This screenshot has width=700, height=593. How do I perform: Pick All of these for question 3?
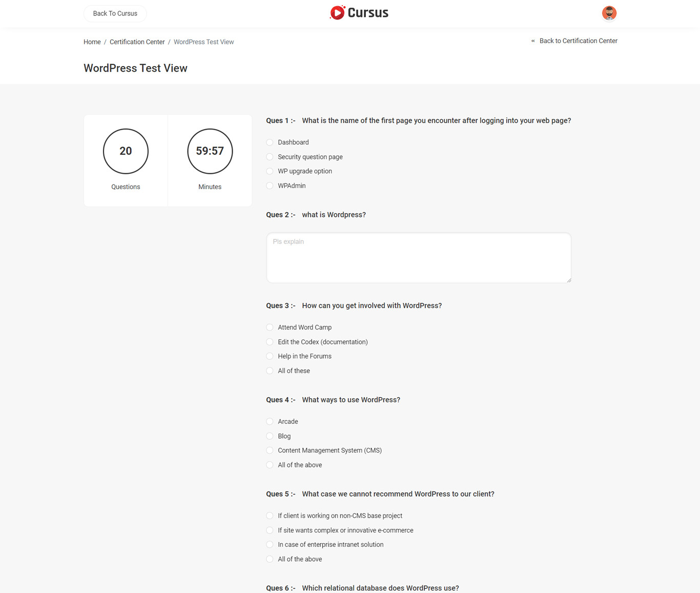[270, 371]
